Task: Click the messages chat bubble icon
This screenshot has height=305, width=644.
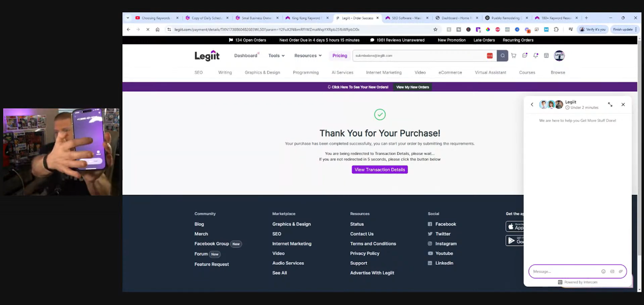Action: (x=525, y=56)
